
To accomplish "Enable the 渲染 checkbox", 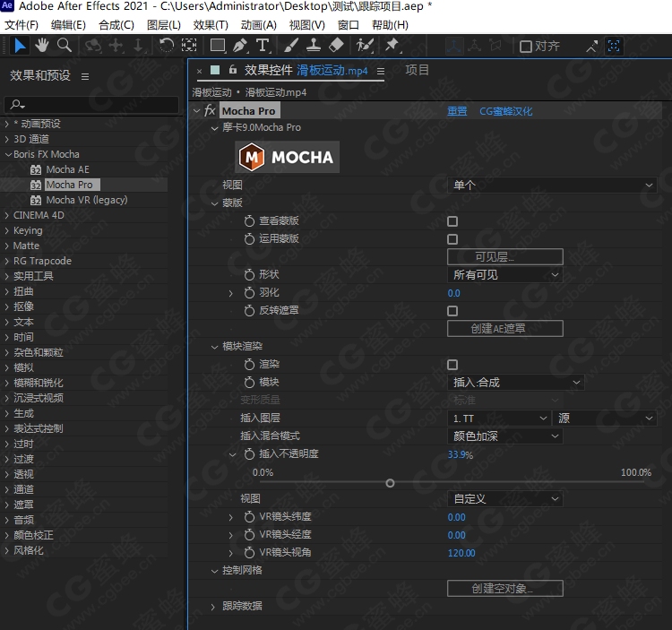I will [452, 365].
